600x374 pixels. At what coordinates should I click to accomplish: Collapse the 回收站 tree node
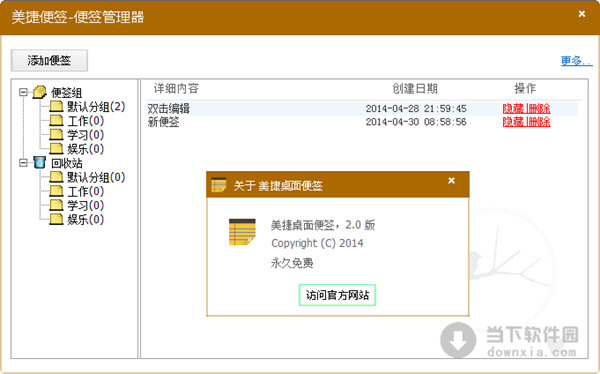(23, 163)
